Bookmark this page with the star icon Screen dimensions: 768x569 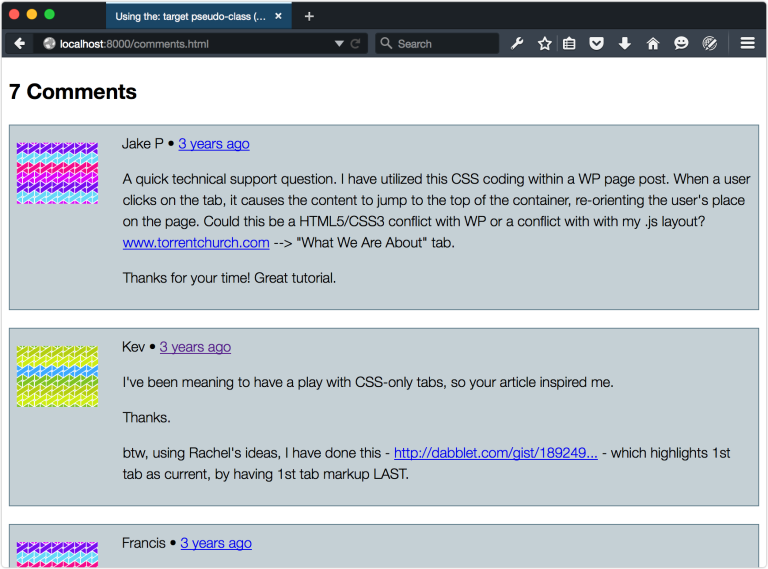click(x=544, y=44)
